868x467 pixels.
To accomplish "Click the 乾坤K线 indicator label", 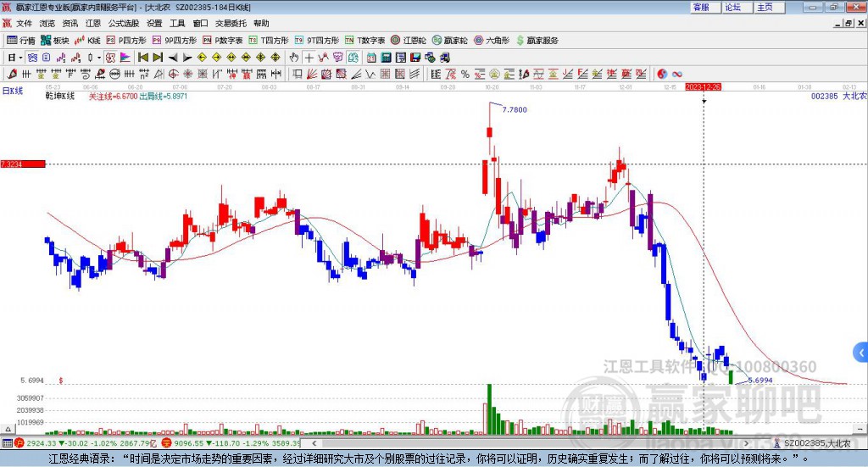I will [x=60, y=97].
